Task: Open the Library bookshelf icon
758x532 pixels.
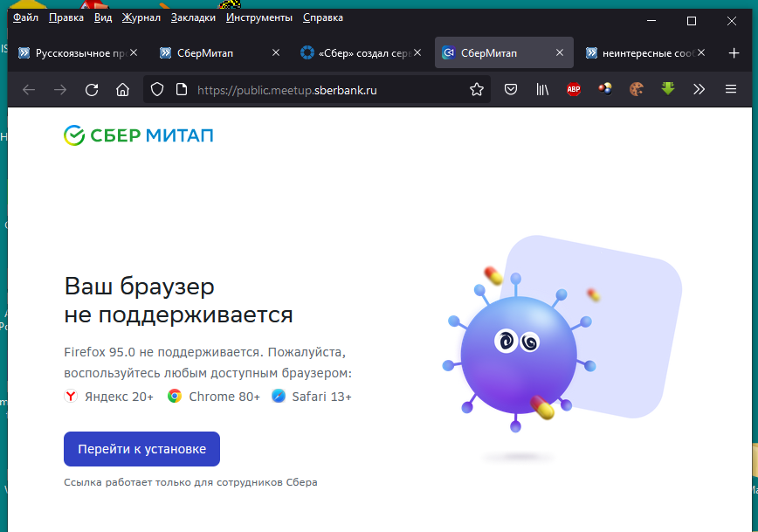Action: (542, 89)
